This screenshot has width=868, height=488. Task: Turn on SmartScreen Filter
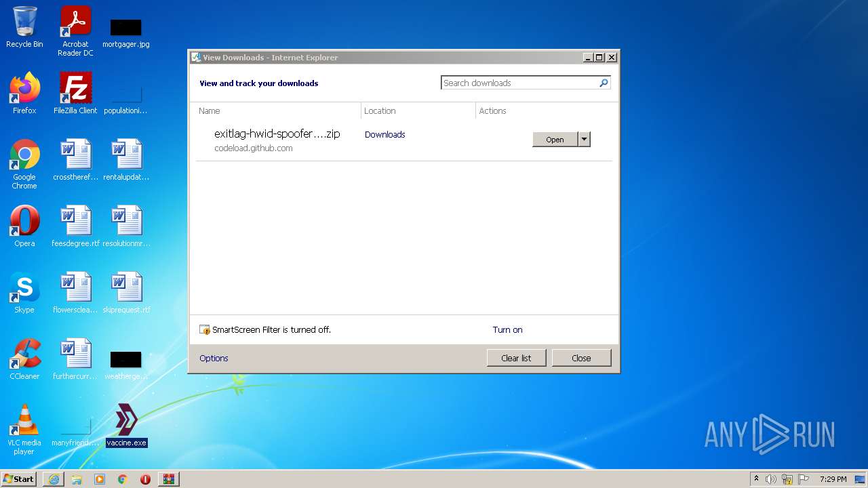point(507,329)
